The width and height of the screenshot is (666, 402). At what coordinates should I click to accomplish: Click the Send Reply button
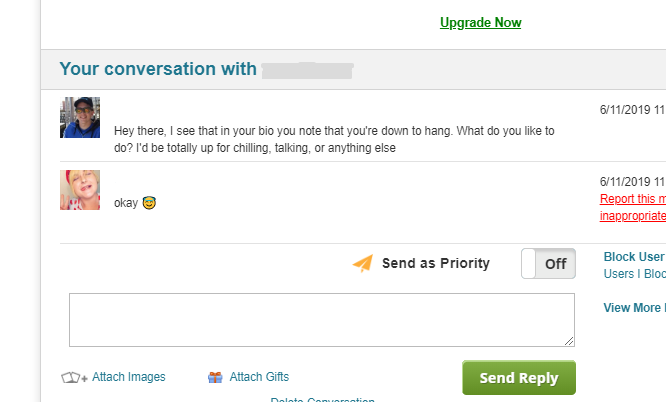[x=519, y=378]
